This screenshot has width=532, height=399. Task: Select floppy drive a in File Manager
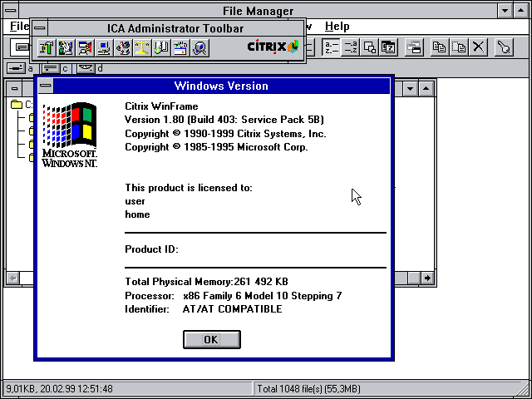click(20, 68)
